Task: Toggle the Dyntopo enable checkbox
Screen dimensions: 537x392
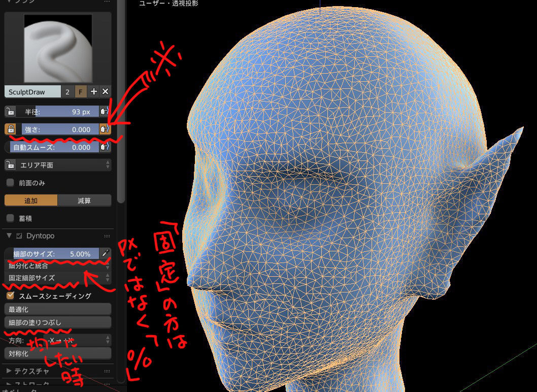Action: click(x=19, y=236)
